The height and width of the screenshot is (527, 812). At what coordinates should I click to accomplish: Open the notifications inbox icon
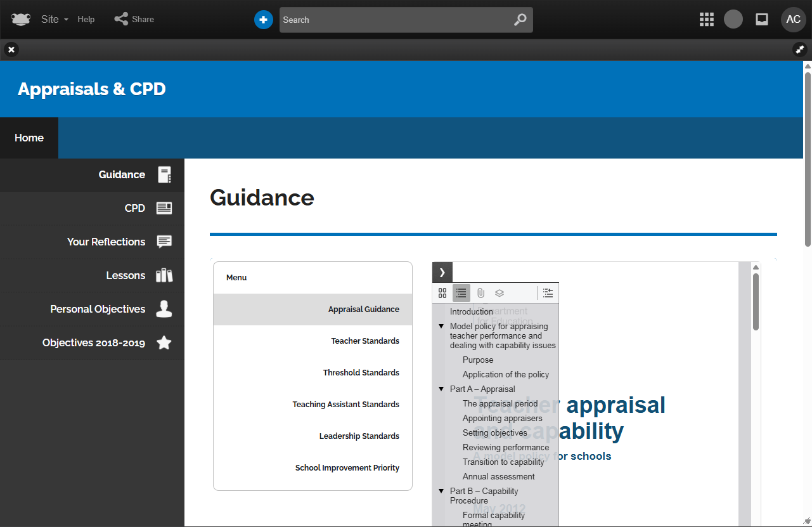pyautogui.click(x=762, y=20)
